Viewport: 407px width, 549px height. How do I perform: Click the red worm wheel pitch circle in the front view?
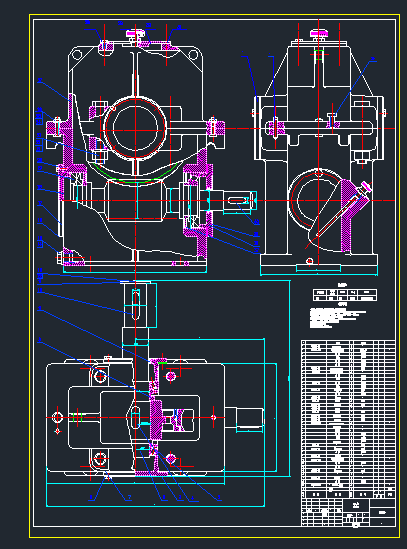(135, 128)
